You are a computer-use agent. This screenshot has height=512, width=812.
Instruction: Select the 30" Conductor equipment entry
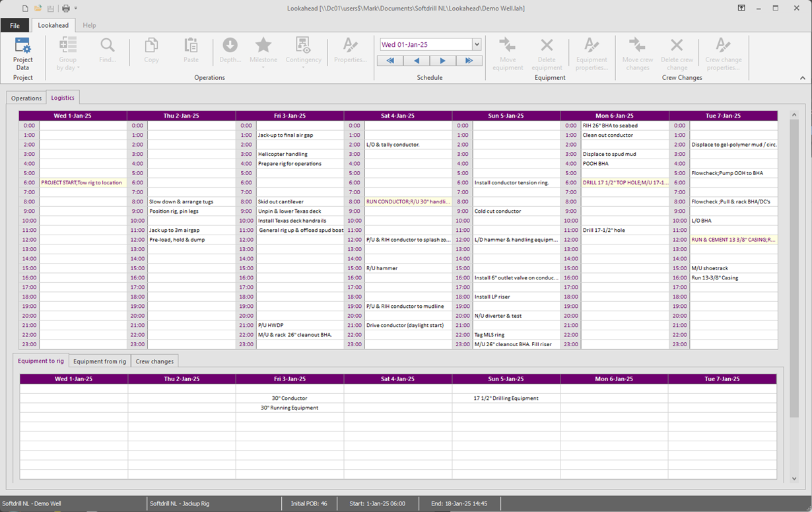[x=289, y=398]
